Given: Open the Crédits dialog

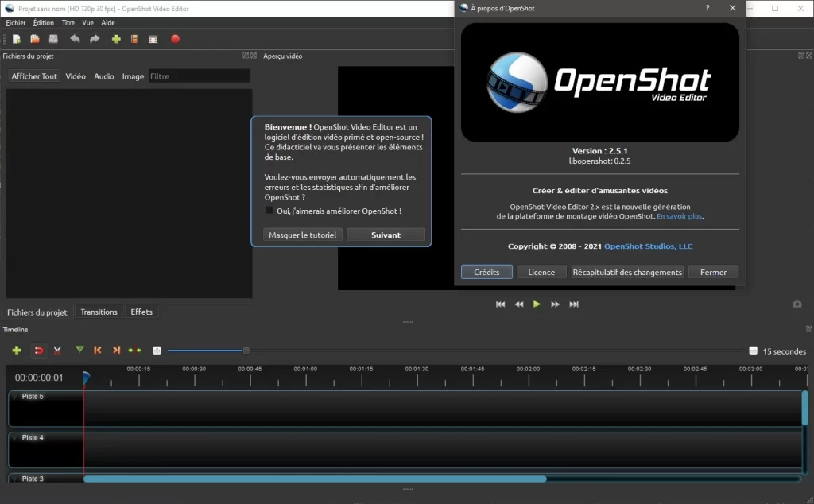Looking at the screenshot, I should coord(486,271).
